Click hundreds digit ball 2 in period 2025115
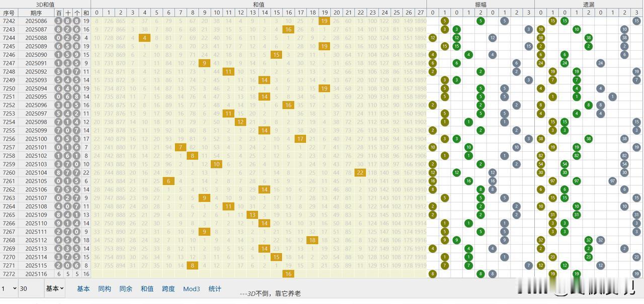644x304 pixels. tap(59, 265)
